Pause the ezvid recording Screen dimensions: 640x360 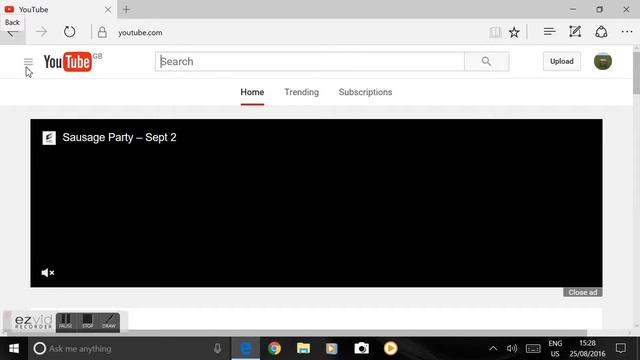(65, 322)
